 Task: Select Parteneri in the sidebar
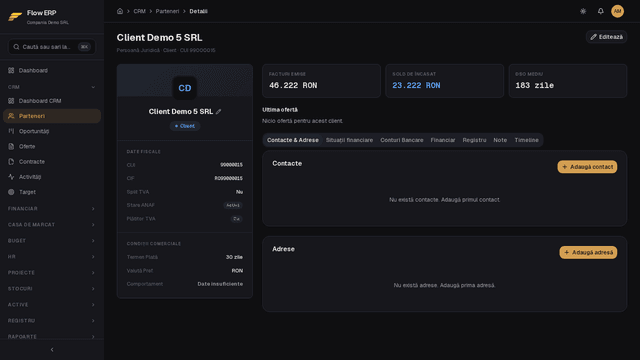tap(52, 116)
